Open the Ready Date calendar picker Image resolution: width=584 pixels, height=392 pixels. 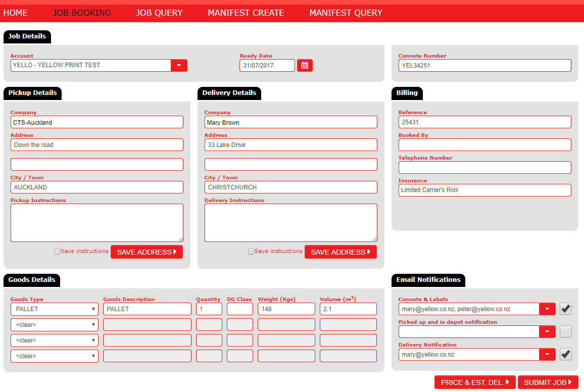(305, 66)
